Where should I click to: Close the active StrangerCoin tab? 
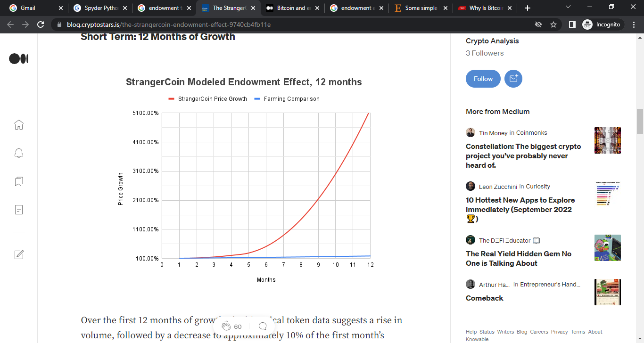tap(253, 8)
